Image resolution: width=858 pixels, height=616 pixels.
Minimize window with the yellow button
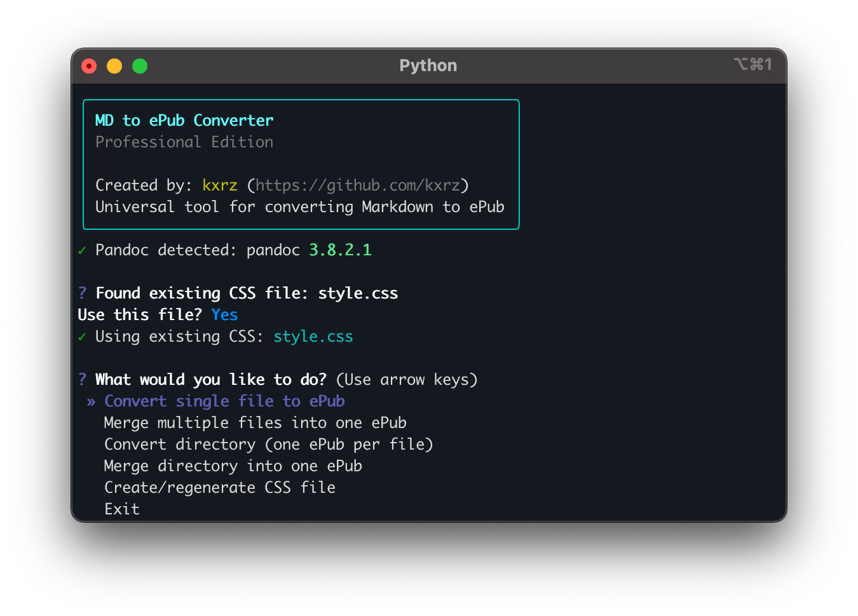point(114,66)
